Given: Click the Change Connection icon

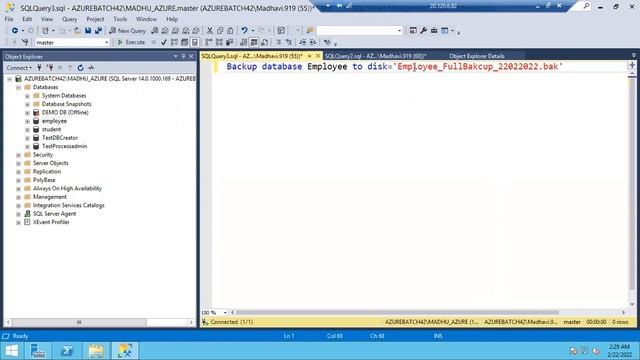Looking at the screenshot, I should [25, 42].
